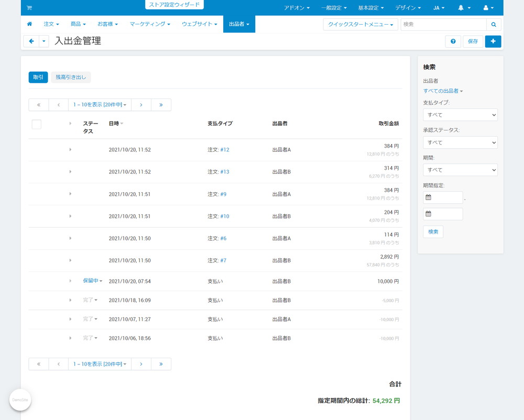The width and height of the screenshot is (524, 420).
Task: Open the notifications bell menu
Action: [464, 8]
